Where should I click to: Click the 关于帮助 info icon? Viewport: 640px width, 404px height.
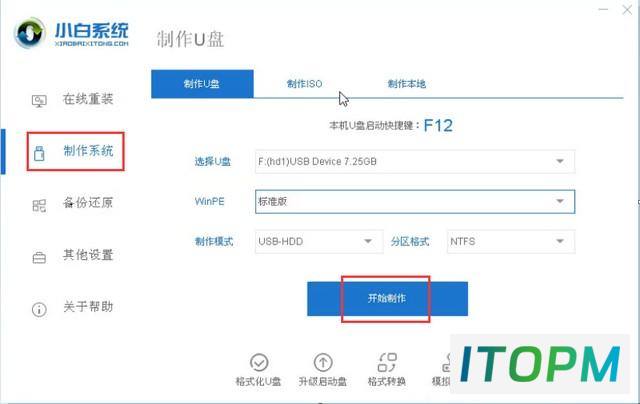tap(39, 309)
